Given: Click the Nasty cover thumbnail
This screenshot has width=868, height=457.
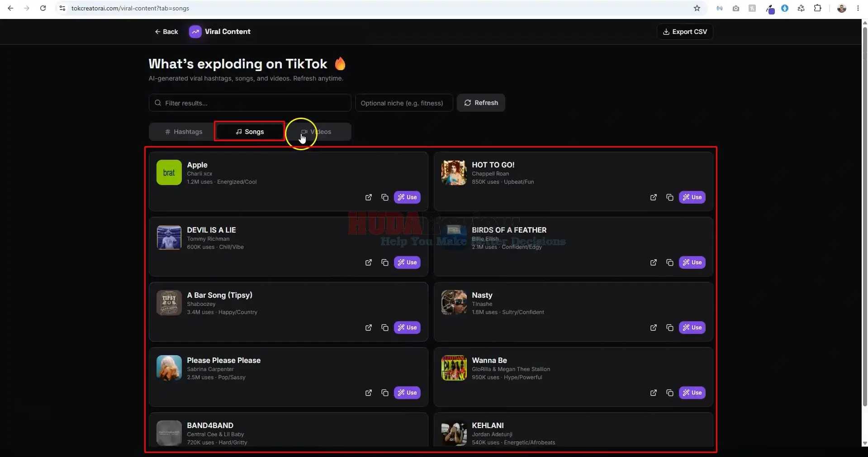Looking at the screenshot, I should (x=454, y=303).
